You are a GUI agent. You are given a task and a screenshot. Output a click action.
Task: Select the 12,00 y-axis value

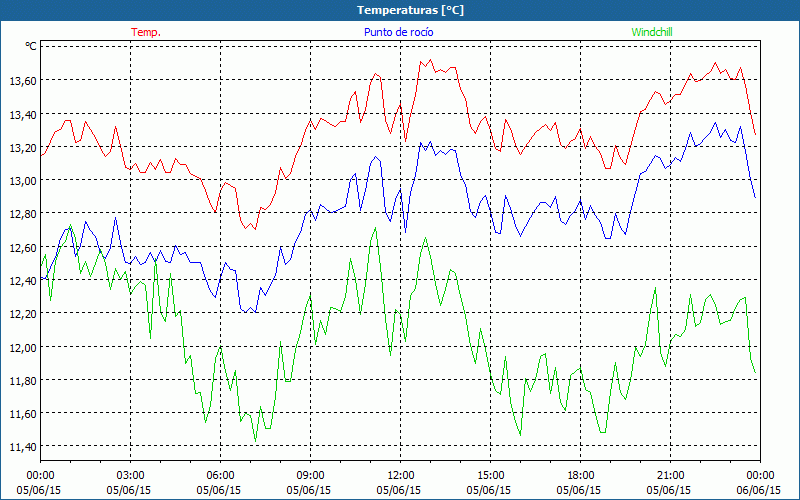click(x=23, y=347)
